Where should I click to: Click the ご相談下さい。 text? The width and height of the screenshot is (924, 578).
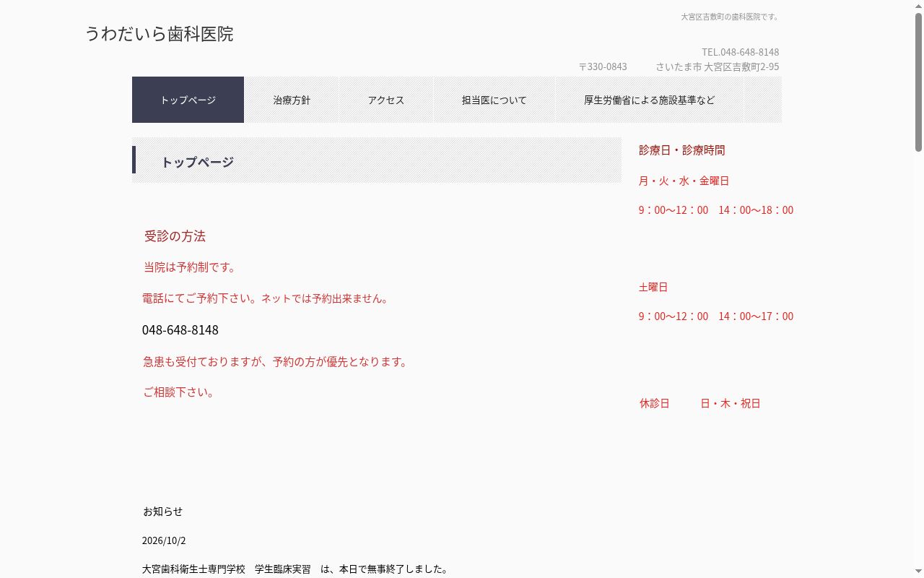tap(179, 392)
